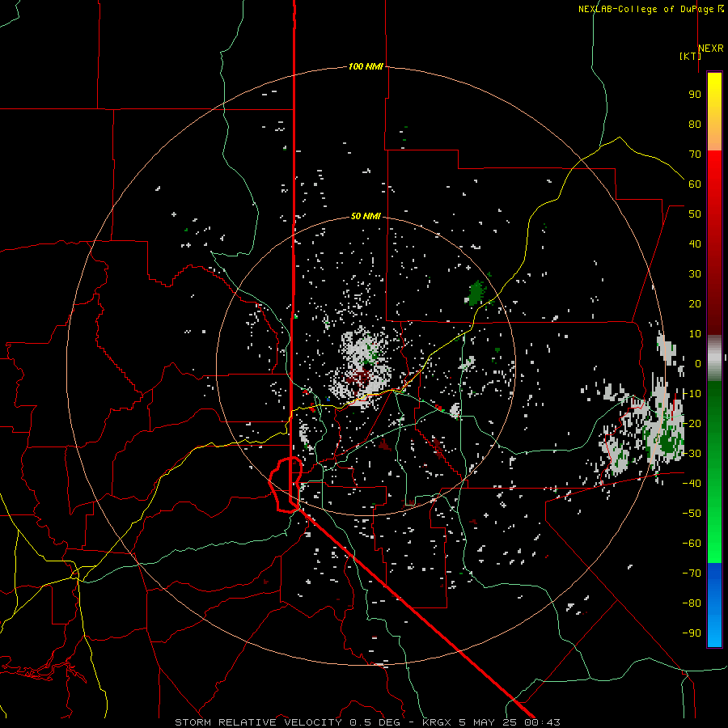The image size is (728, 728).
Task: Click the 60 value on velocity scale
Action: 695,184
